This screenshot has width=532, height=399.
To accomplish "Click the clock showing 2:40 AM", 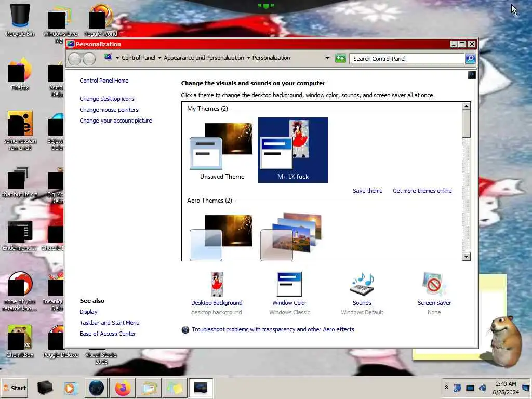I will pos(506,388).
